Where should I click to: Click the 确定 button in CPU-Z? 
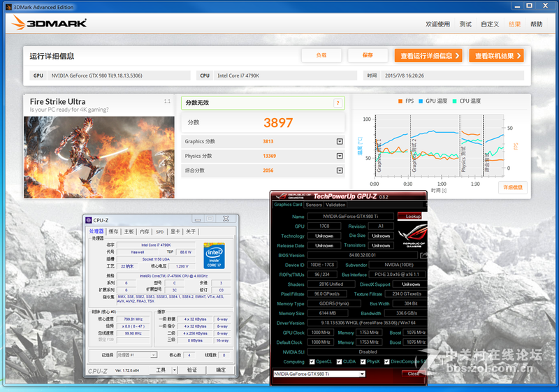(221, 370)
